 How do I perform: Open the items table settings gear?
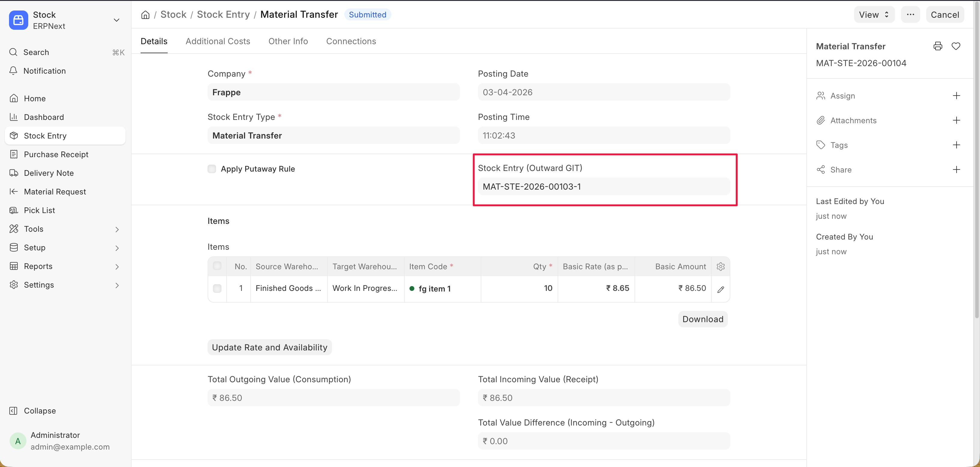pos(720,267)
